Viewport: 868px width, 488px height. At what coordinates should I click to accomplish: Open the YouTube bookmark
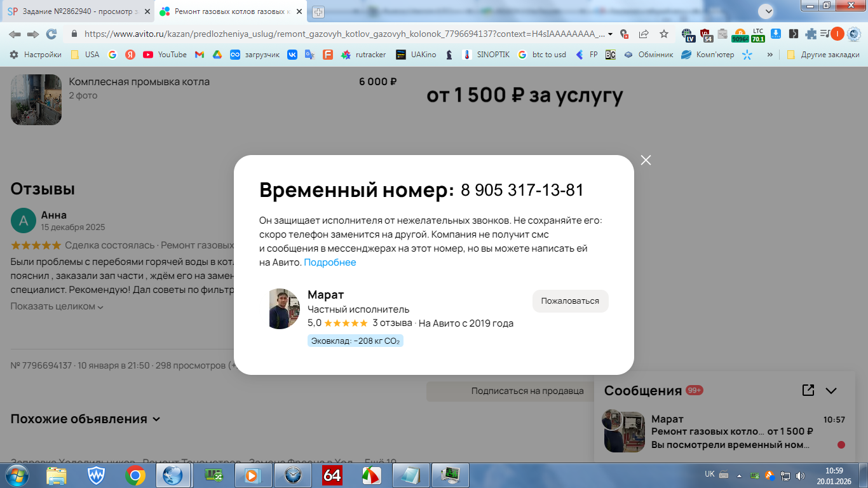(x=165, y=55)
